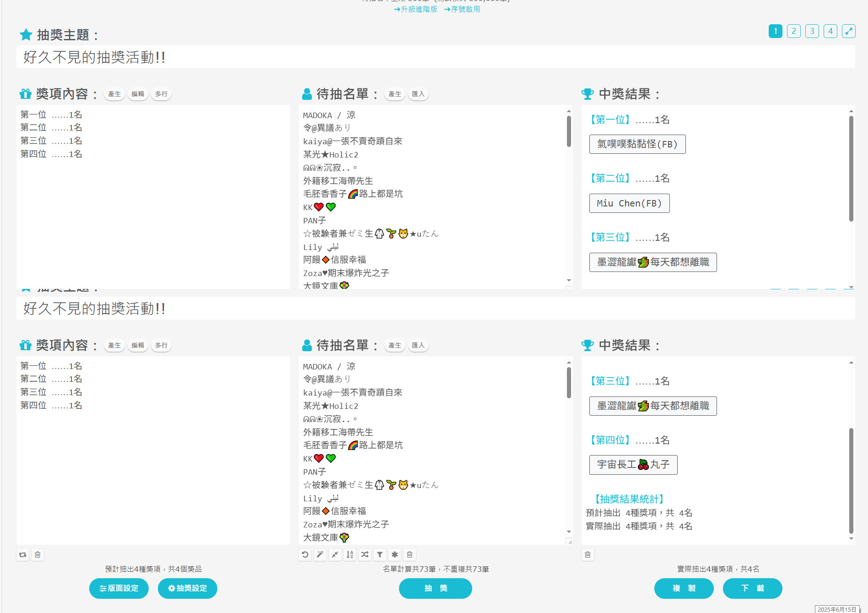Click the funnel filter icon
This screenshot has width=868, height=613.
380,555
